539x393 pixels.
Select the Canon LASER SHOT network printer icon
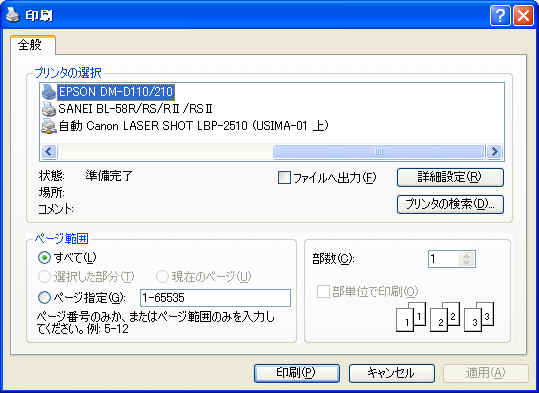pos(49,126)
